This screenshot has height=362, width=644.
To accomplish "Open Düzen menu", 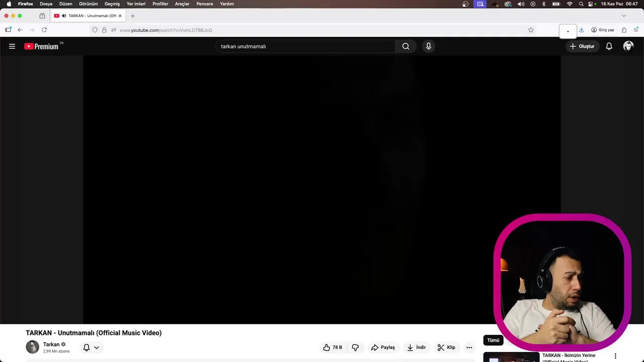I will [66, 4].
